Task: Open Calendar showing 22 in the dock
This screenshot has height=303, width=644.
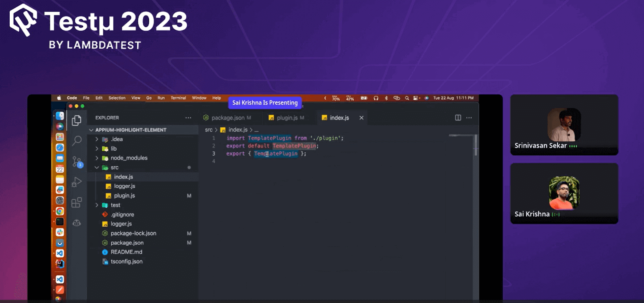Action: (60, 169)
